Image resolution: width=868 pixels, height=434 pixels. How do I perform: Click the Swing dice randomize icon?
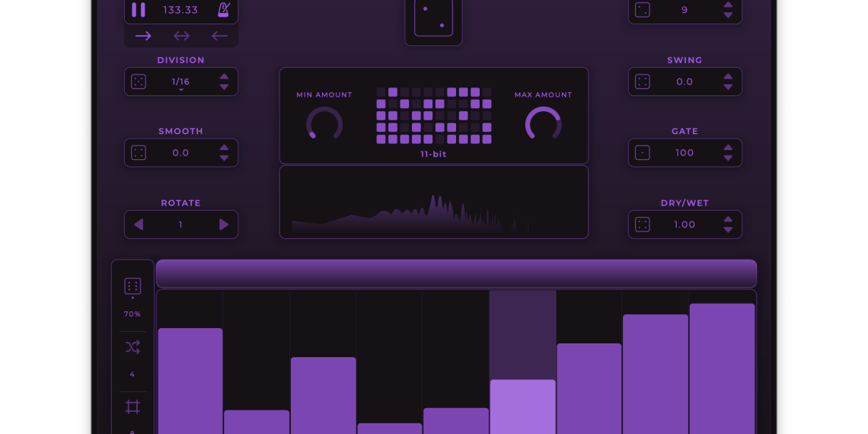[x=643, y=81]
